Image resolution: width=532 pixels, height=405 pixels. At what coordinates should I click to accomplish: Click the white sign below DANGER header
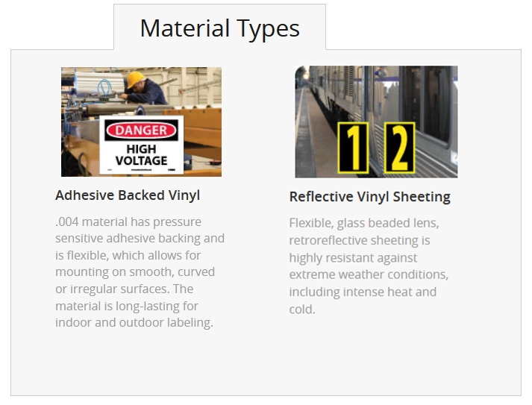click(141, 145)
